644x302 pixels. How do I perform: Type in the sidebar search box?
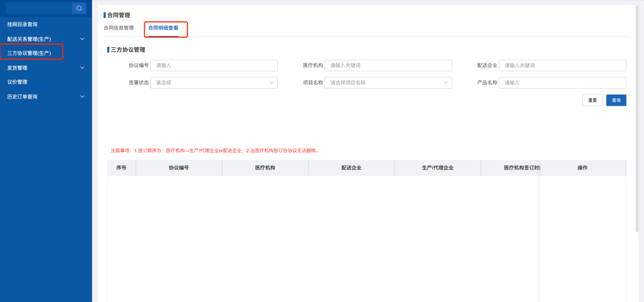coord(39,8)
